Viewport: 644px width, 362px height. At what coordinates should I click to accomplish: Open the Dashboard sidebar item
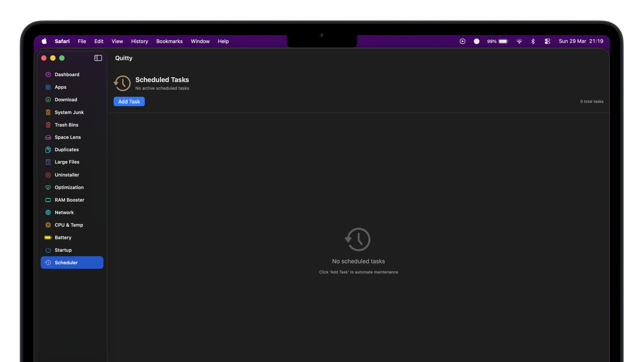pyautogui.click(x=67, y=74)
